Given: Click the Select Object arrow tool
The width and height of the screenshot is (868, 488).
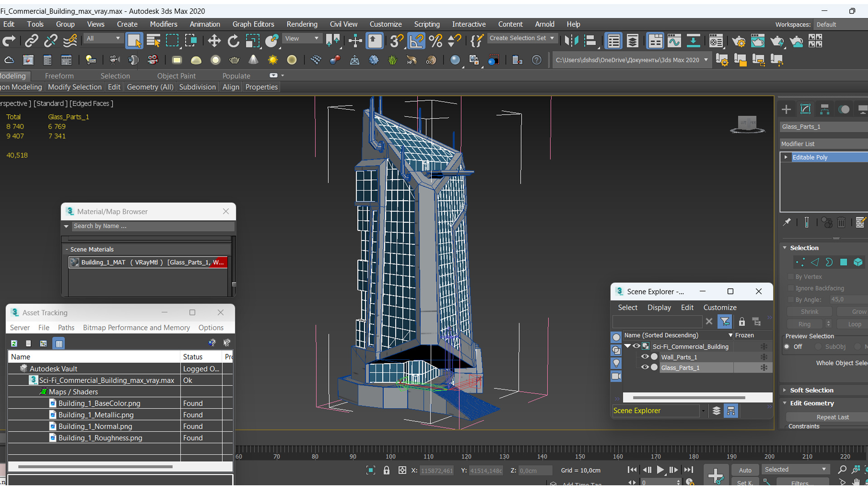Looking at the screenshot, I should (134, 41).
